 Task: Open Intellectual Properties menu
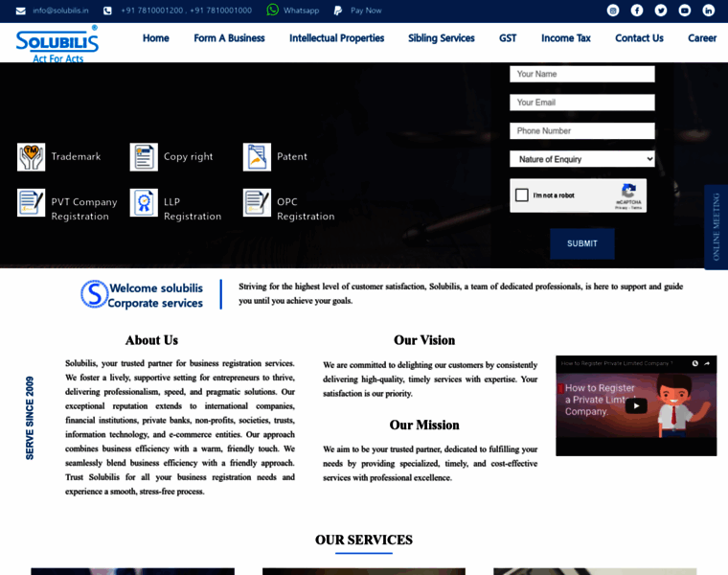[x=336, y=38]
